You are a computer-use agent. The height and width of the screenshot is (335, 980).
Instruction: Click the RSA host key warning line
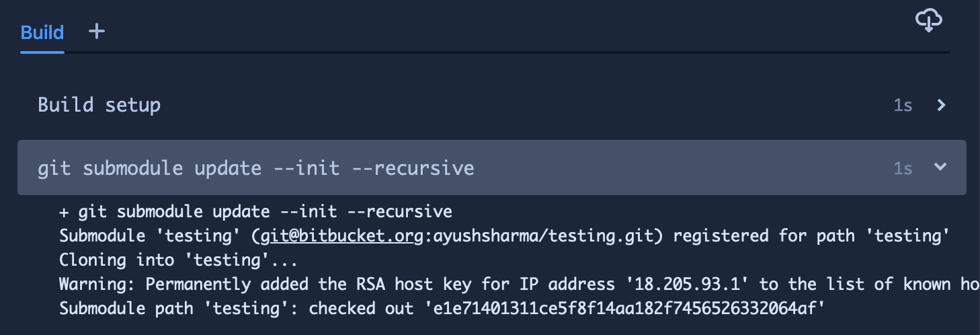pyautogui.click(x=403, y=284)
